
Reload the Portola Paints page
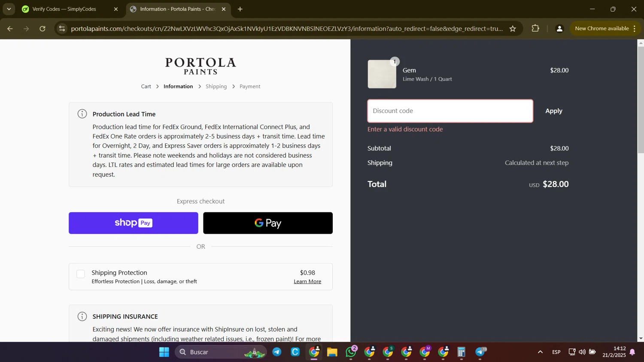click(43, 29)
